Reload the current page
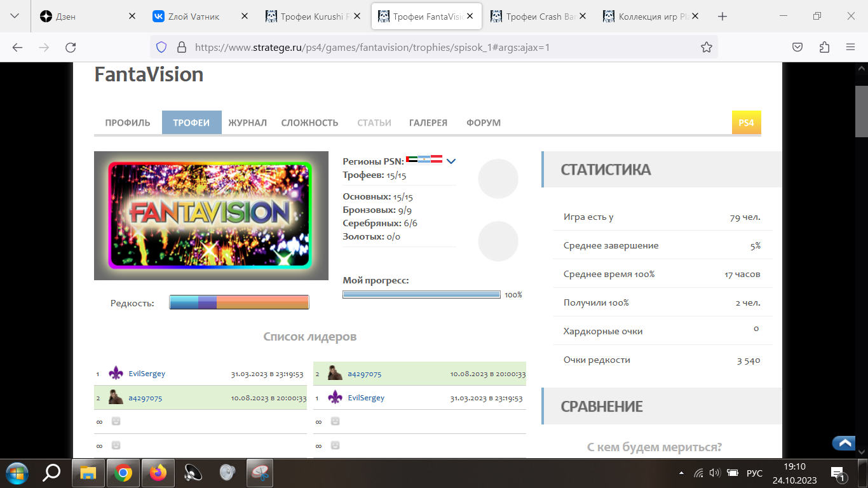868x488 pixels. [x=71, y=47]
